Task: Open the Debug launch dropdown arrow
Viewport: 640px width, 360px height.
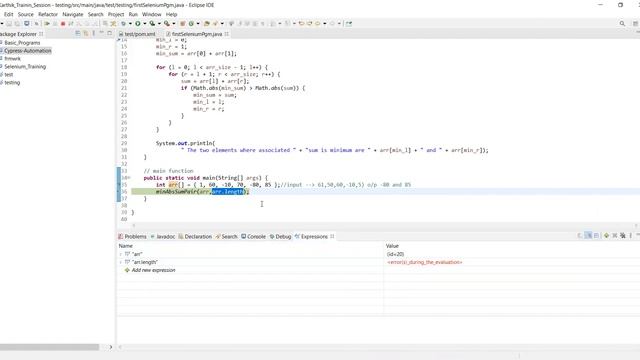Action: coord(130,24)
